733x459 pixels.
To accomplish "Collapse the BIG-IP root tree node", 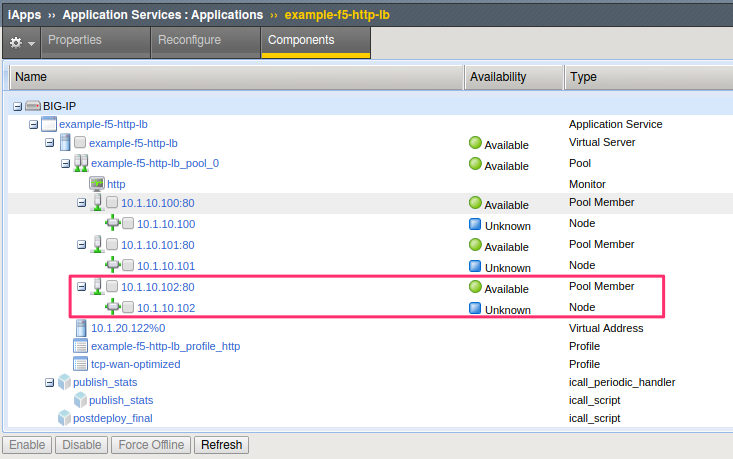I will coord(17,107).
